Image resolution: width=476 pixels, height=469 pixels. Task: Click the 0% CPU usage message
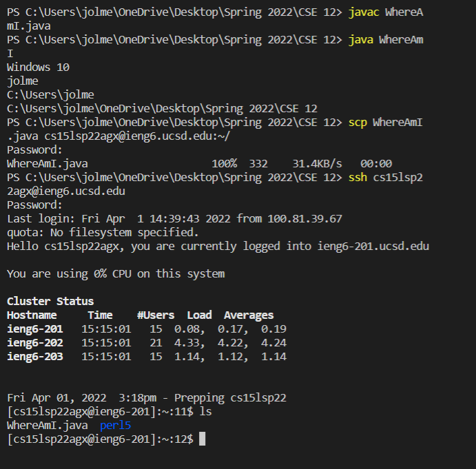pyautogui.click(x=116, y=273)
